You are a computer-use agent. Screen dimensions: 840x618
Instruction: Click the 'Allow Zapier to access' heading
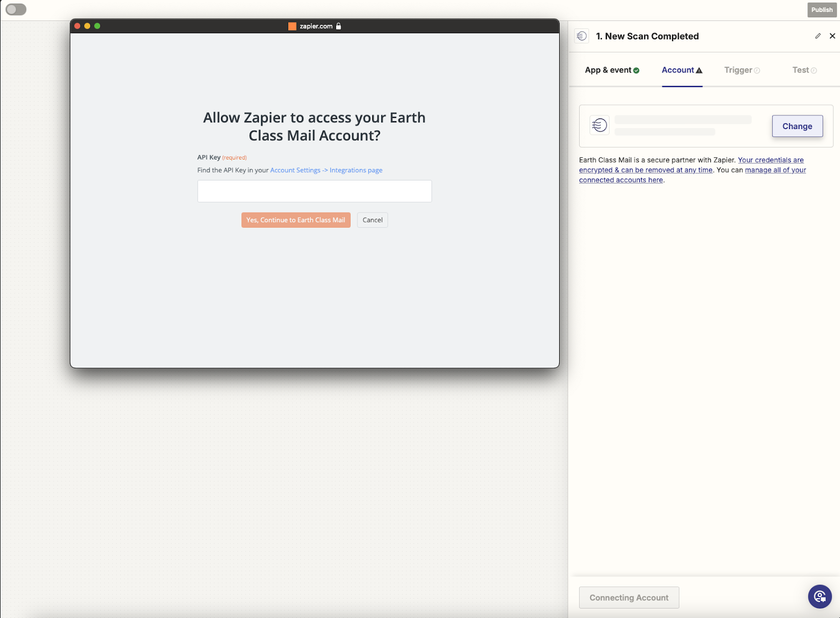click(x=314, y=126)
